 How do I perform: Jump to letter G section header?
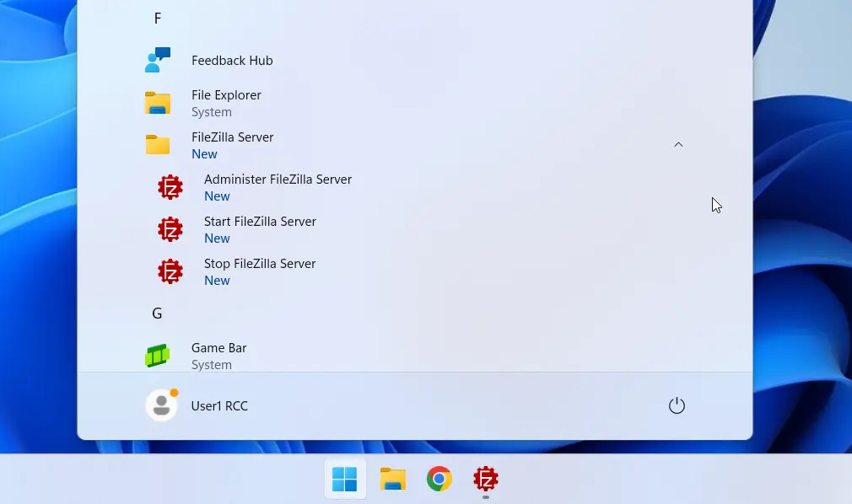point(157,314)
